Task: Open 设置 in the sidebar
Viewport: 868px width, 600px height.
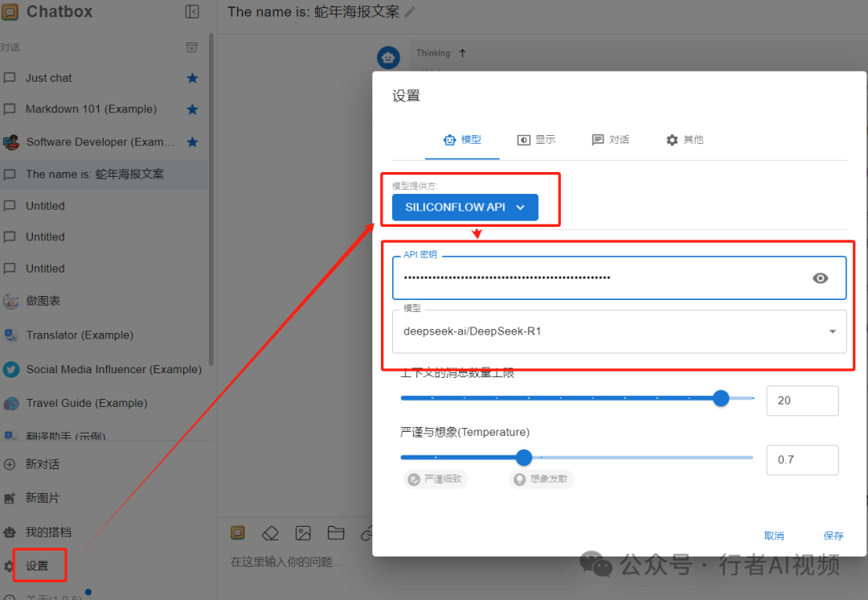Action: tap(37, 566)
